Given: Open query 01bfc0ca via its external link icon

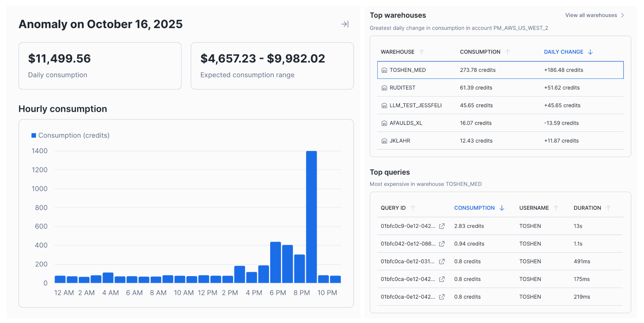Looking at the screenshot, I should click(442, 261).
